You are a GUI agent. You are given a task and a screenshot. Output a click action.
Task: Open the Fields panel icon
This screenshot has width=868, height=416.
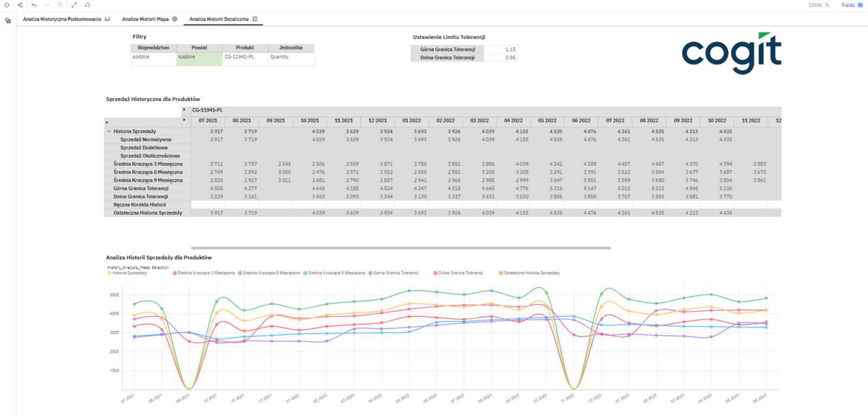click(860, 5)
